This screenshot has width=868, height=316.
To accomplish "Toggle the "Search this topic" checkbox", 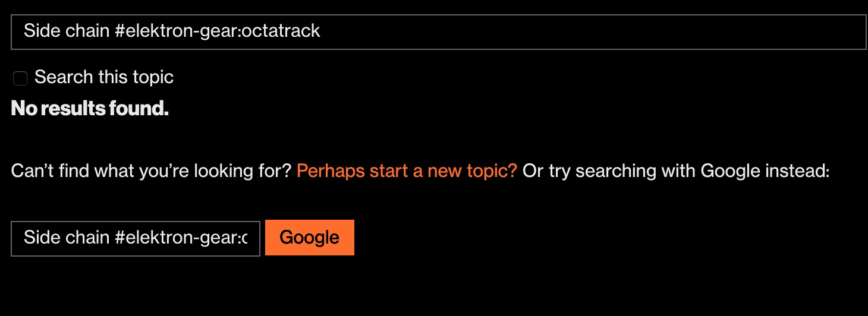I will tap(20, 78).
